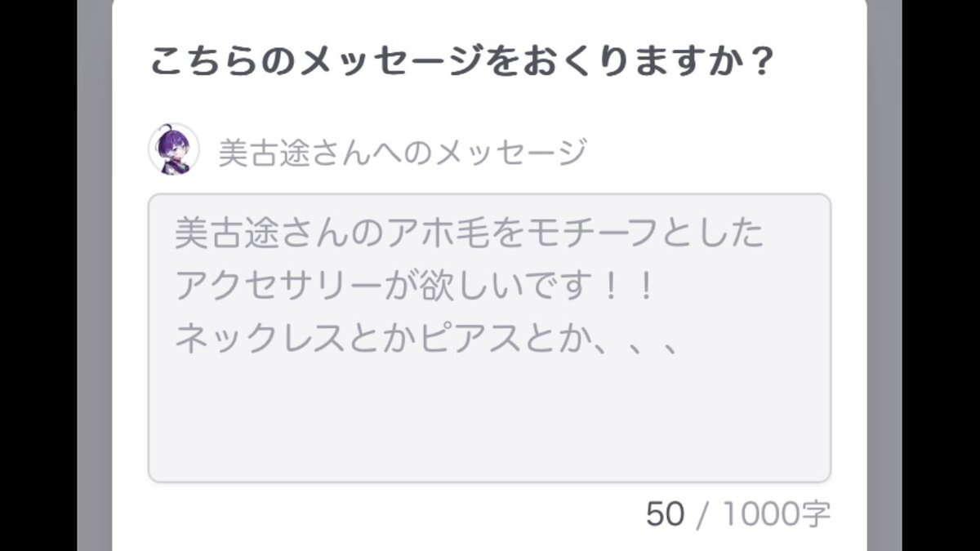Click the 1000字 maximum character limit

(776, 514)
